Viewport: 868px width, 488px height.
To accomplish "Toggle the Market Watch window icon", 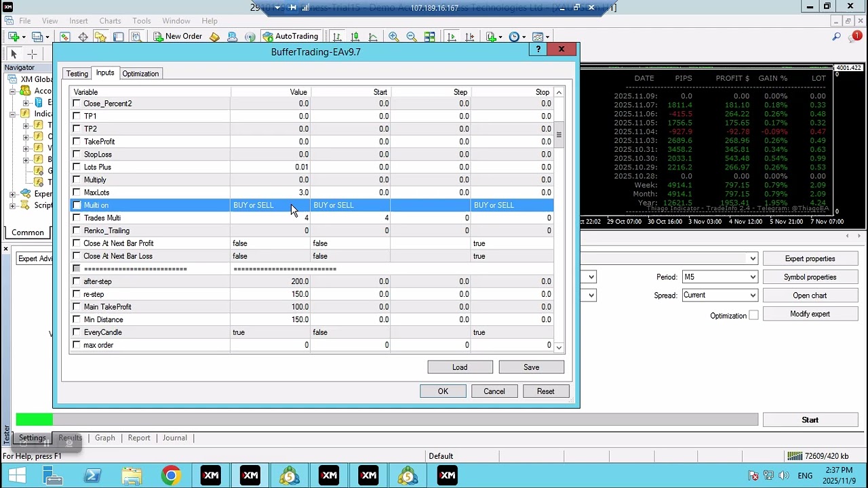I will click(x=65, y=37).
